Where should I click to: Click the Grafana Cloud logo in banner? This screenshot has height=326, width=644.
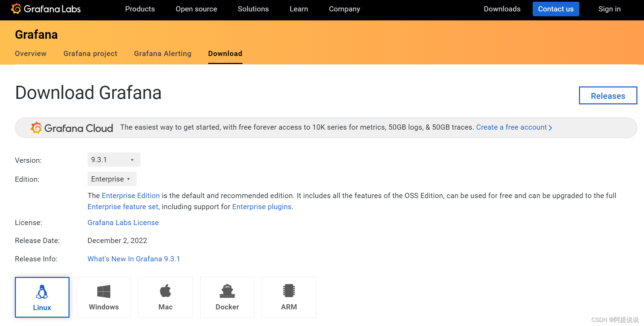coord(72,128)
